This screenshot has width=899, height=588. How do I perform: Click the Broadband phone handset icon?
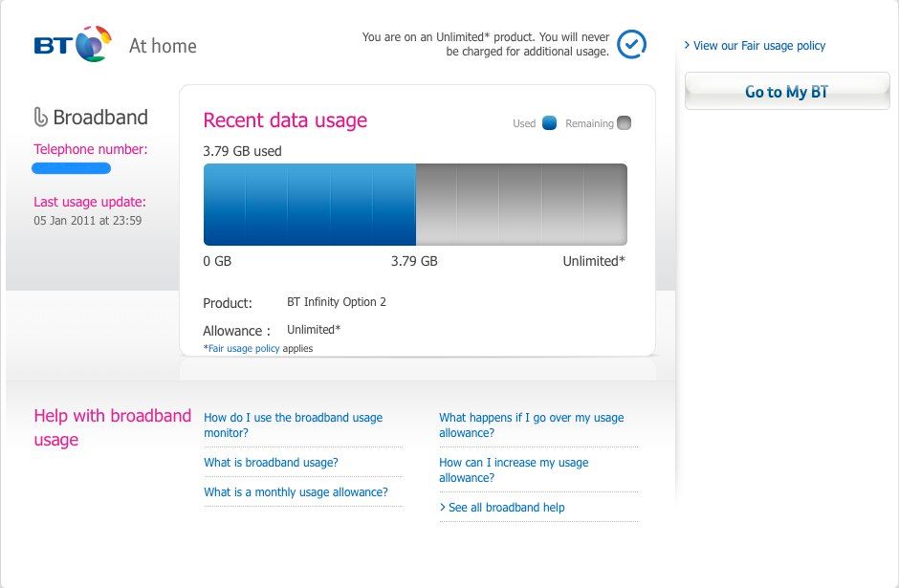(40, 118)
